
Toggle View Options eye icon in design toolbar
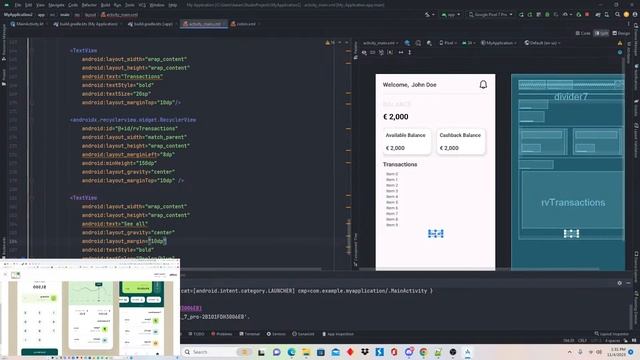coord(364,53)
